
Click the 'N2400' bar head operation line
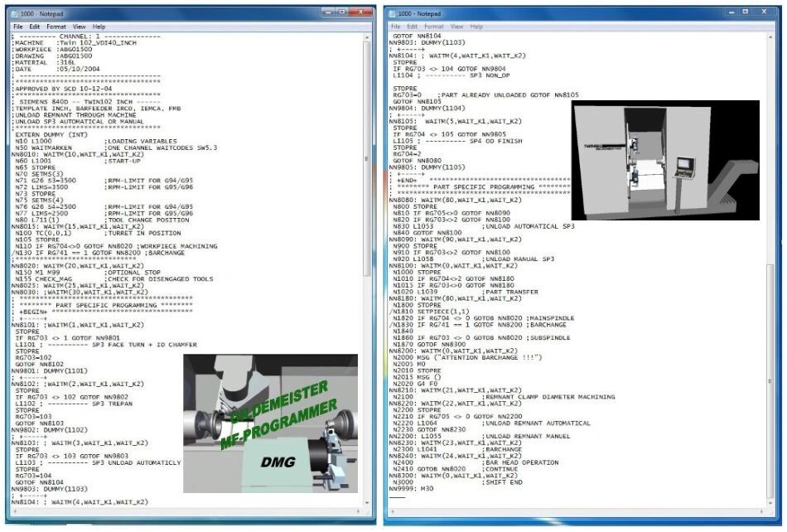tap(476, 462)
